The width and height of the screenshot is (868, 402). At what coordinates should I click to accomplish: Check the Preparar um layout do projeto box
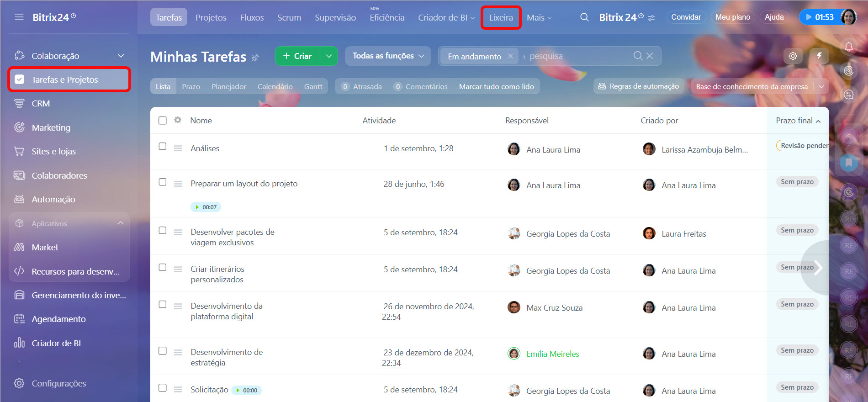pyautogui.click(x=163, y=182)
